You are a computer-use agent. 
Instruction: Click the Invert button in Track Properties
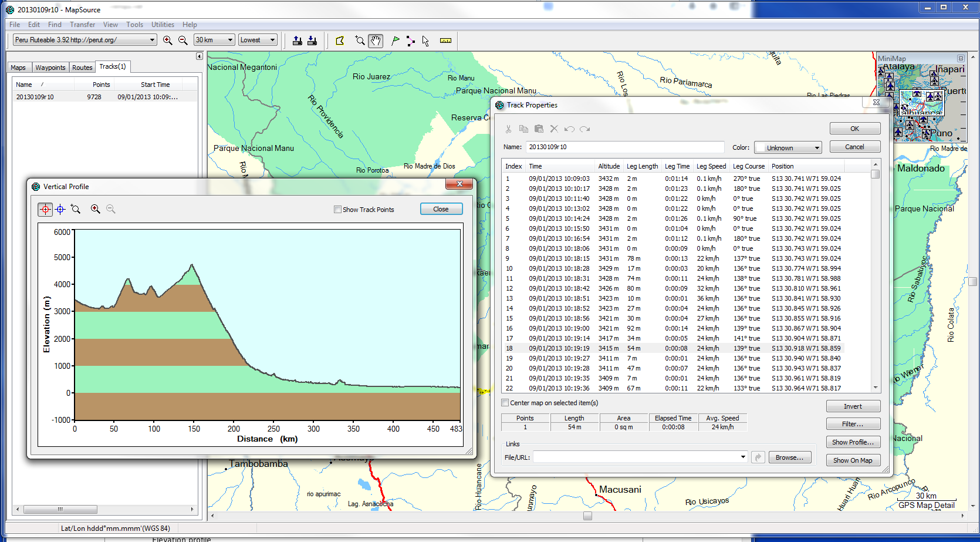(x=853, y=406)
